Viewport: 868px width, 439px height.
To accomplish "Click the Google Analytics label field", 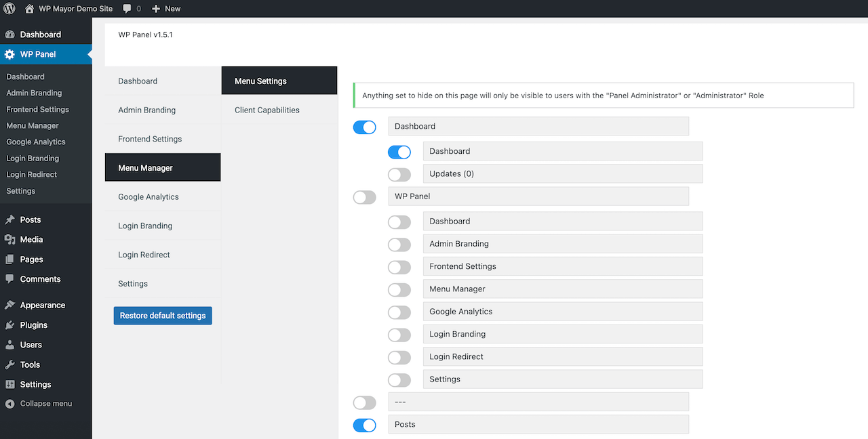I will (563, 311).
